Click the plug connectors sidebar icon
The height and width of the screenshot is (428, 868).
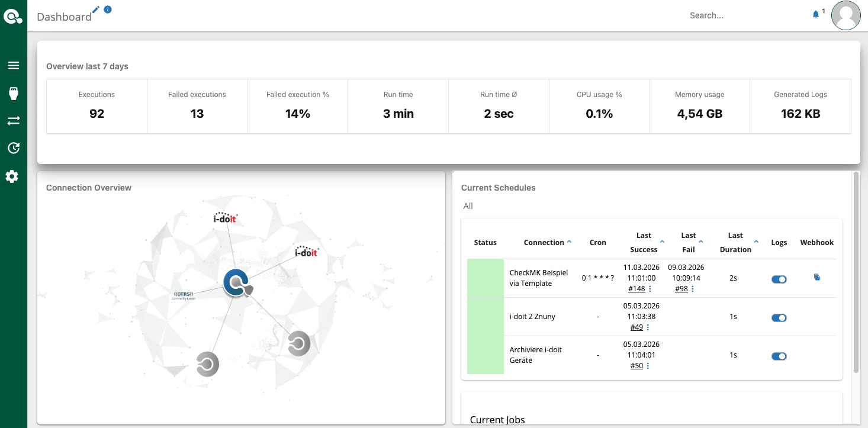(14, 93)
